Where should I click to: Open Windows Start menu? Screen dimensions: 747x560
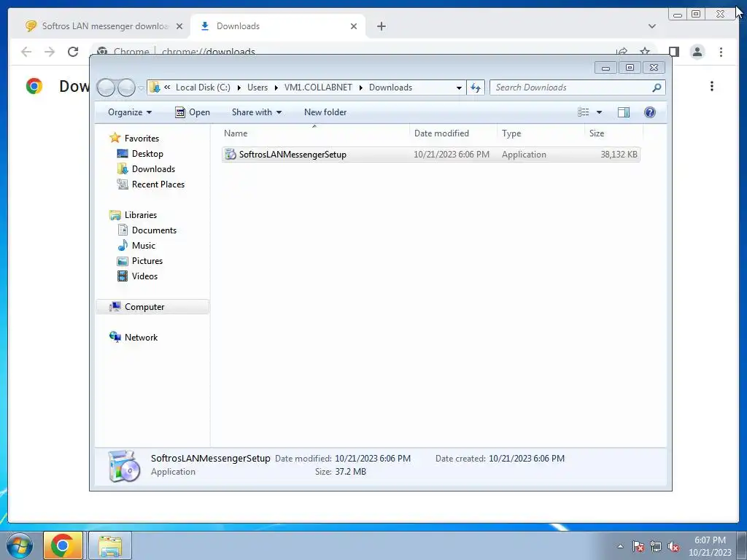[x=20, y=545]
